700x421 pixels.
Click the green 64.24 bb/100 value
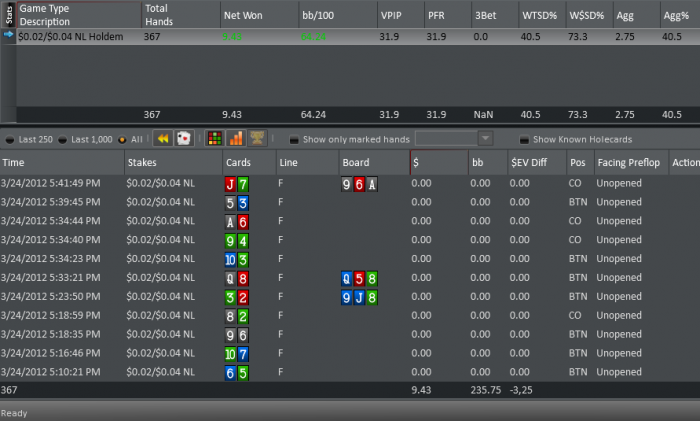313,37
